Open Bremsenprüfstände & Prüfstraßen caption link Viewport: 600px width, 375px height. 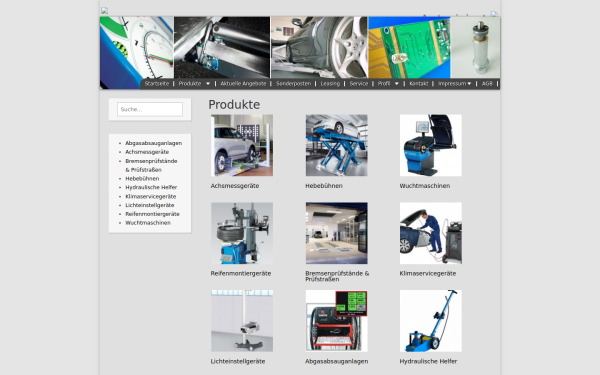pos(337,276)
